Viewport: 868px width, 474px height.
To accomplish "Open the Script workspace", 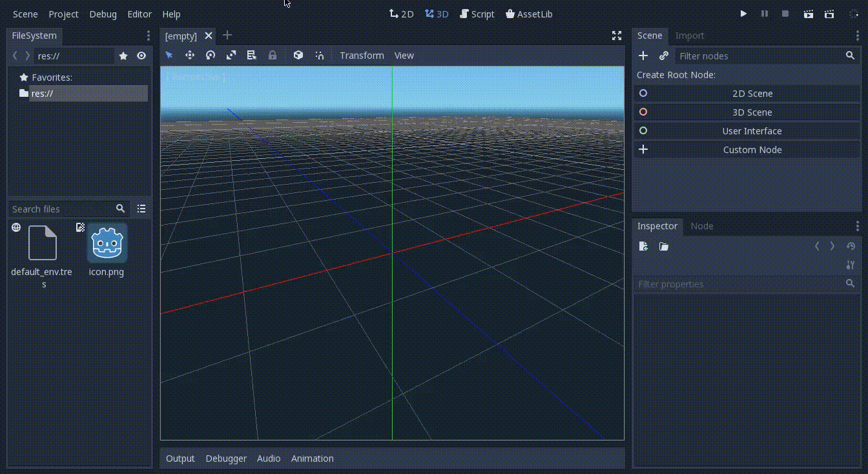I will tap(477, 14).
